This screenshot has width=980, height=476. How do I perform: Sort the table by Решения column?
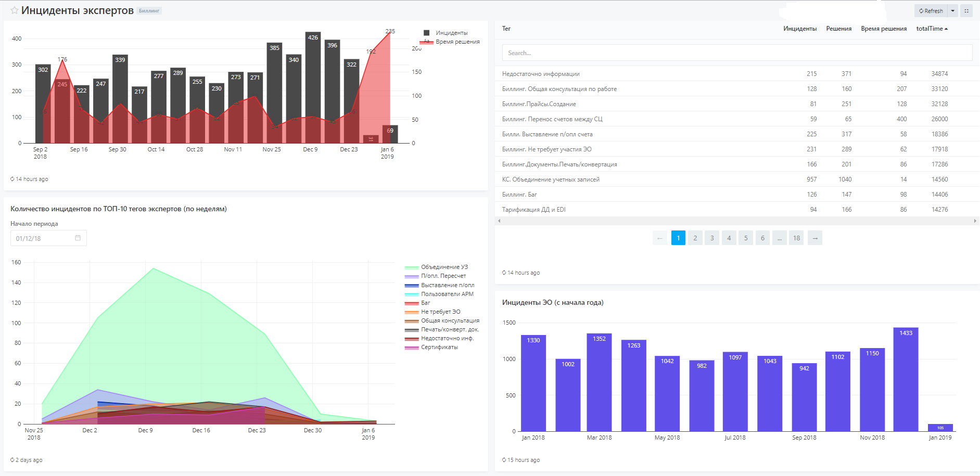point(839,29)
